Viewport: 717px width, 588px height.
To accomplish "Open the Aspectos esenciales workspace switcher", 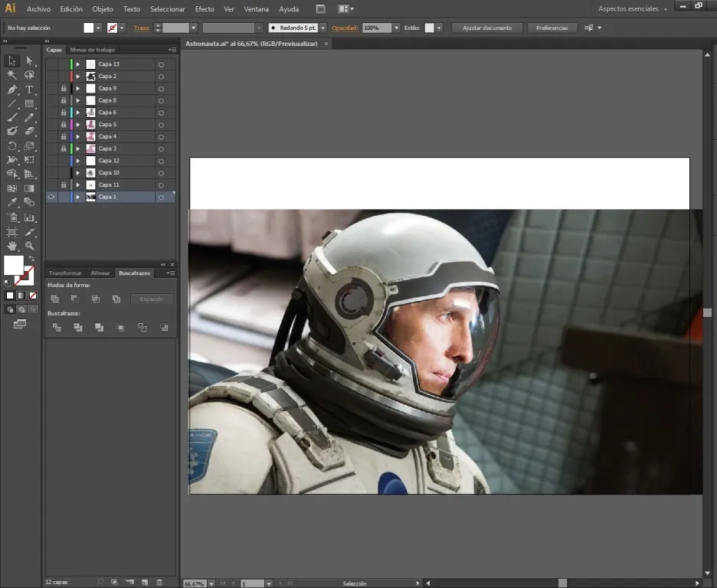I will (633, 8).
